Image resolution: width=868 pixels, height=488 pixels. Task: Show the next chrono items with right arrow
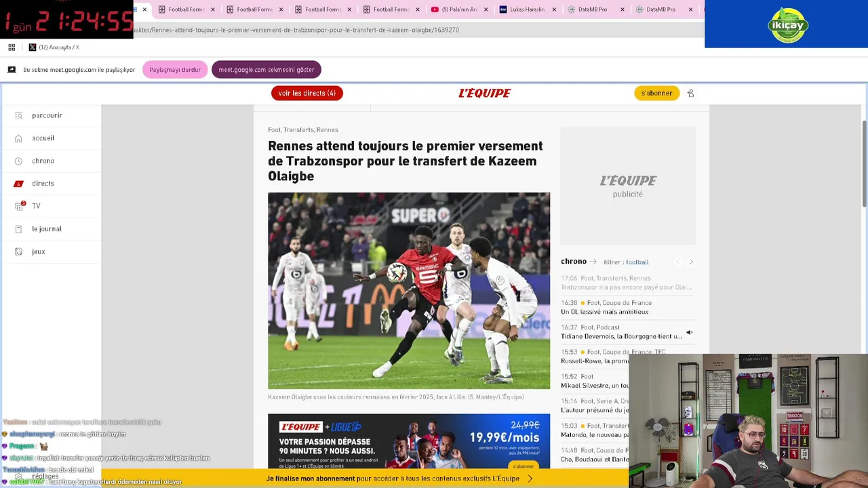coord(691,262)
